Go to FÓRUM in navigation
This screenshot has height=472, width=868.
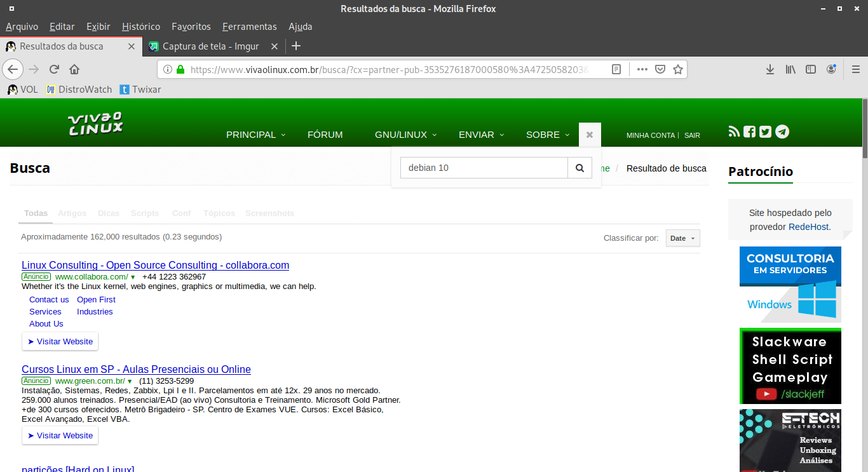[x=325, y=135]
